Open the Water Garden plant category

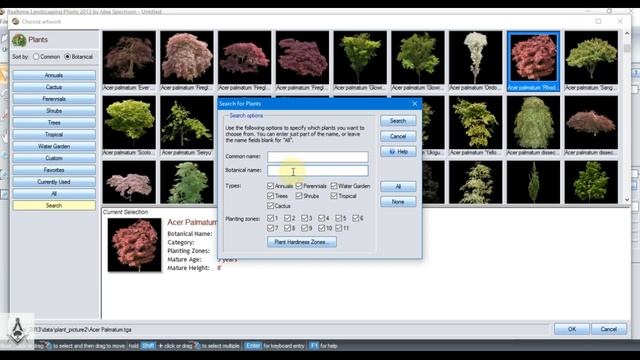[x=54, y=146]
